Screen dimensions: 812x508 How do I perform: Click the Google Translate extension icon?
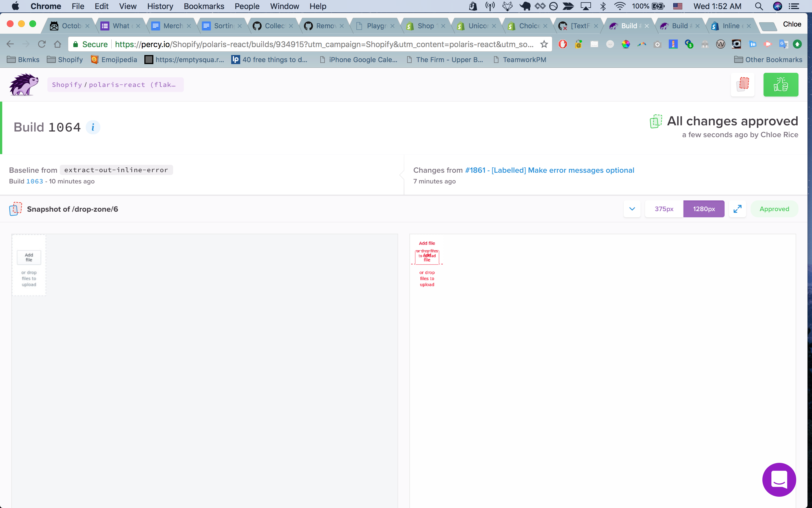[x=784, y=44]
